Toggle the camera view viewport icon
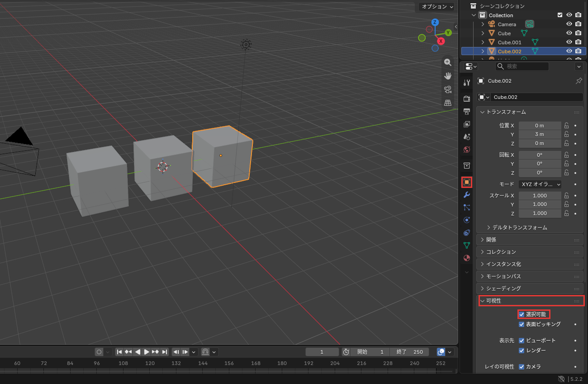Screen dimensions: 588x384 (x=448, y=89)
